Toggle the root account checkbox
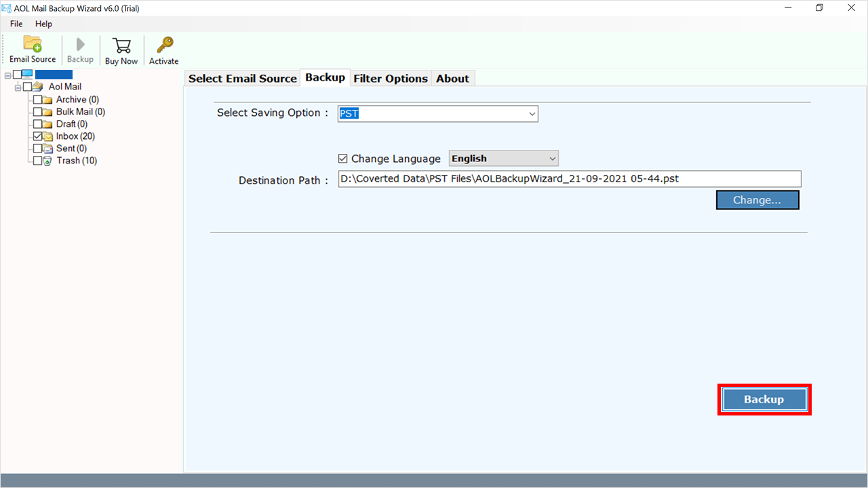 coord(17,75)
